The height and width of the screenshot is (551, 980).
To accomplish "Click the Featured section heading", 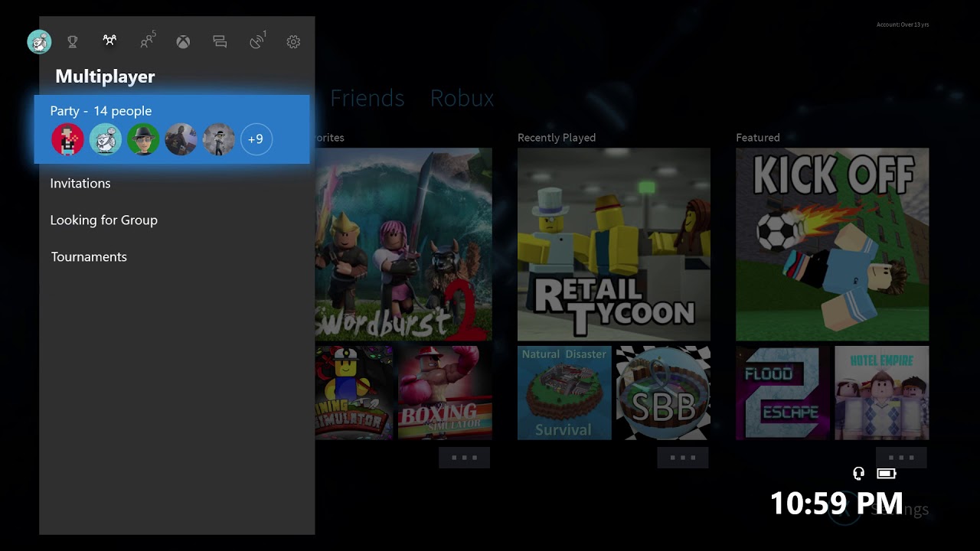I will 758,138.
